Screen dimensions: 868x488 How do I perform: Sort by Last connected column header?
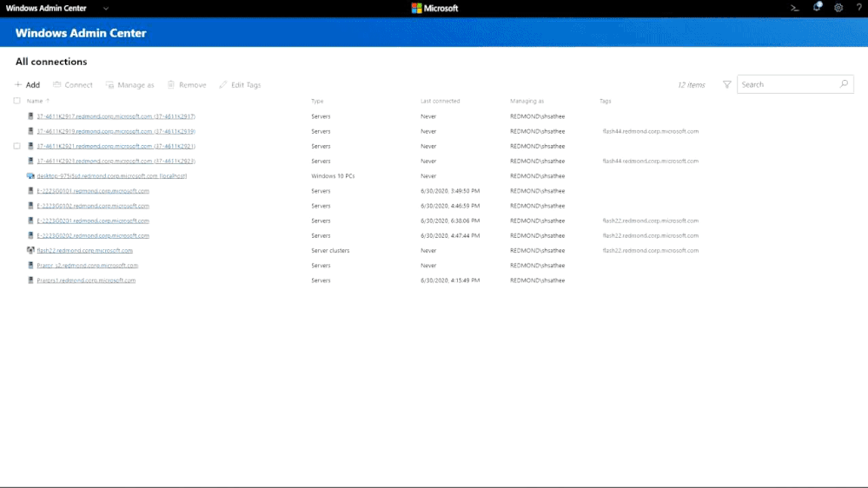click(x=441, y=102)
